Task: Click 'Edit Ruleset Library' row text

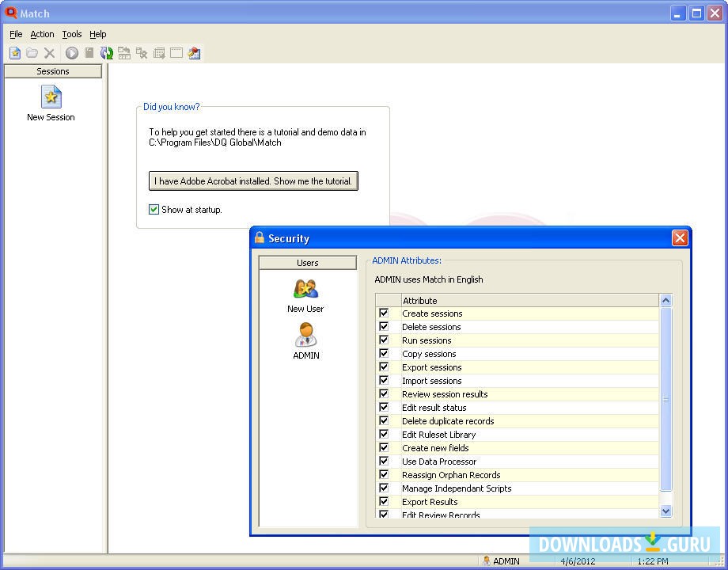Action: tap(438, 435)
